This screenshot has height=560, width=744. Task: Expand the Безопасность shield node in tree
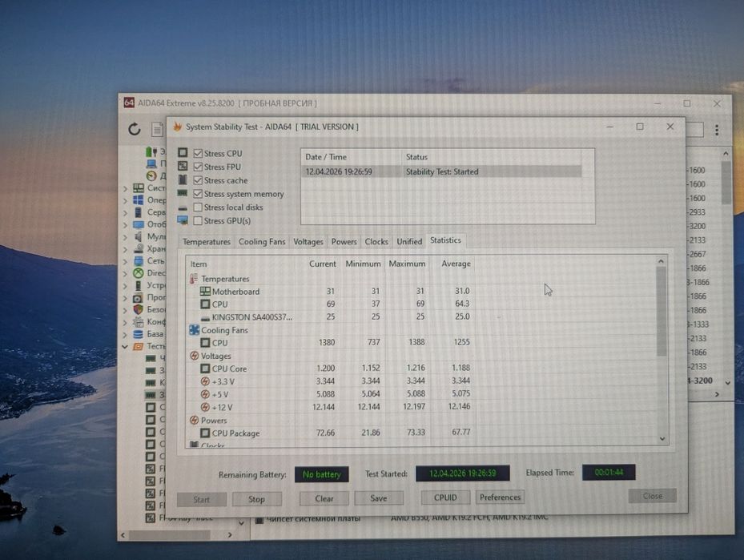tap(125, 310)
